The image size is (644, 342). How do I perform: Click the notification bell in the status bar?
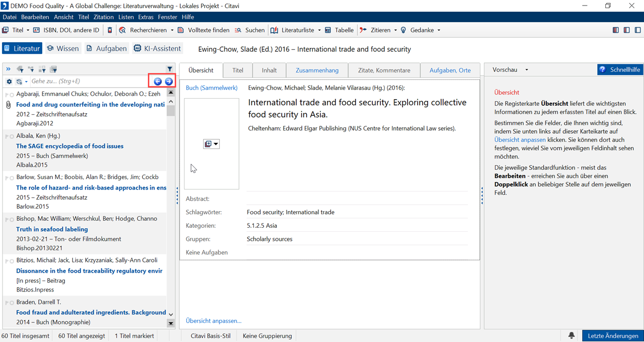point(572,335)
